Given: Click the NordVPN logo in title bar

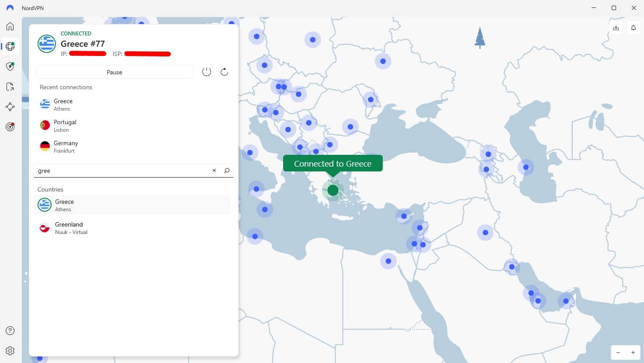Looking at the screenshot, I should click(10, 8).
